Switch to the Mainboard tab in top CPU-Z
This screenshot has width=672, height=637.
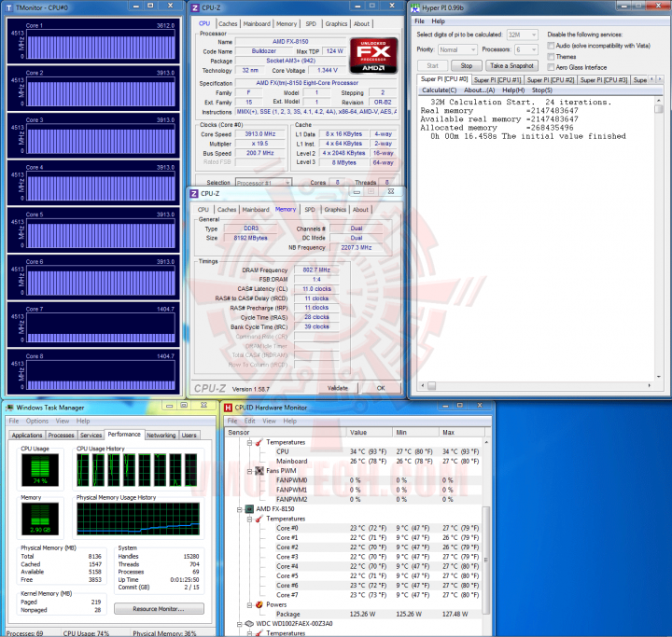click(257, 24)
